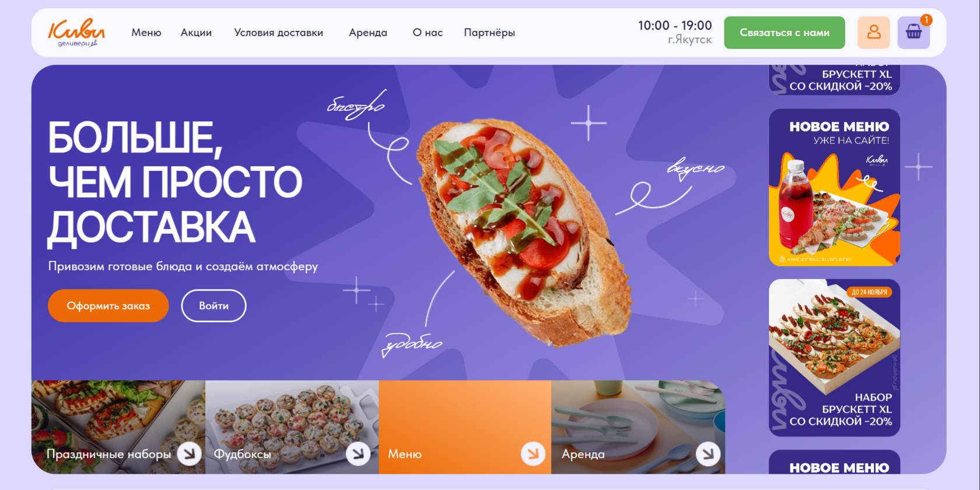Click arrow icon on Фудбоксы tile
Viewport: 980px width, 490px height.
point(358,453)
